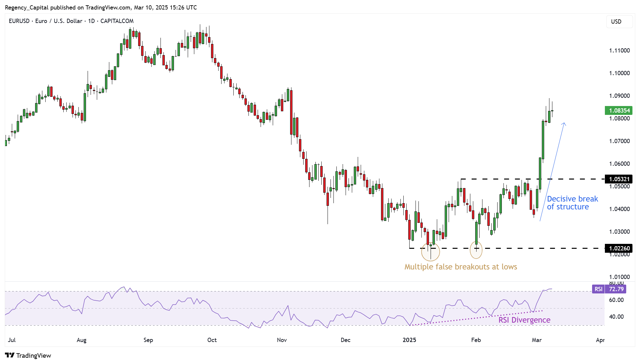Click the 1.05321 resistance price label
640x364 pixels.
click(619, 179)
